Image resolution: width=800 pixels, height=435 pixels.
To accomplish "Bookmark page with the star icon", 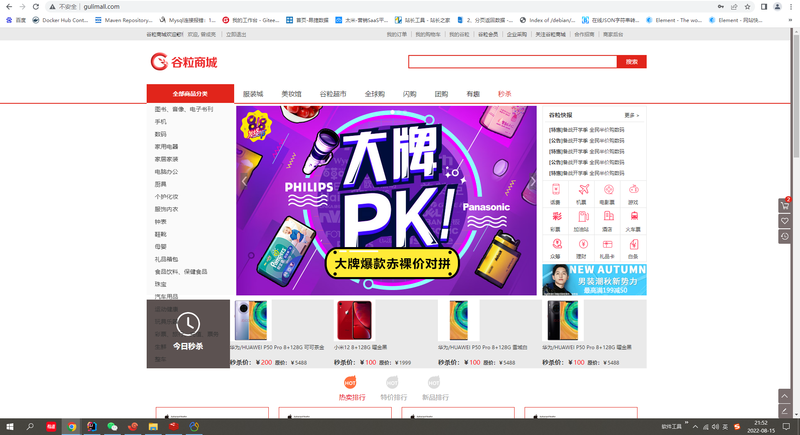I will 747,7.
